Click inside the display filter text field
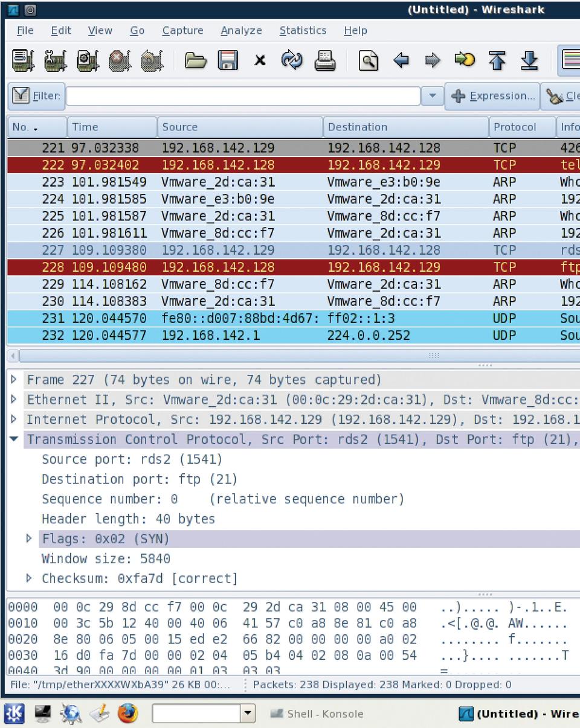 [243, 96]
